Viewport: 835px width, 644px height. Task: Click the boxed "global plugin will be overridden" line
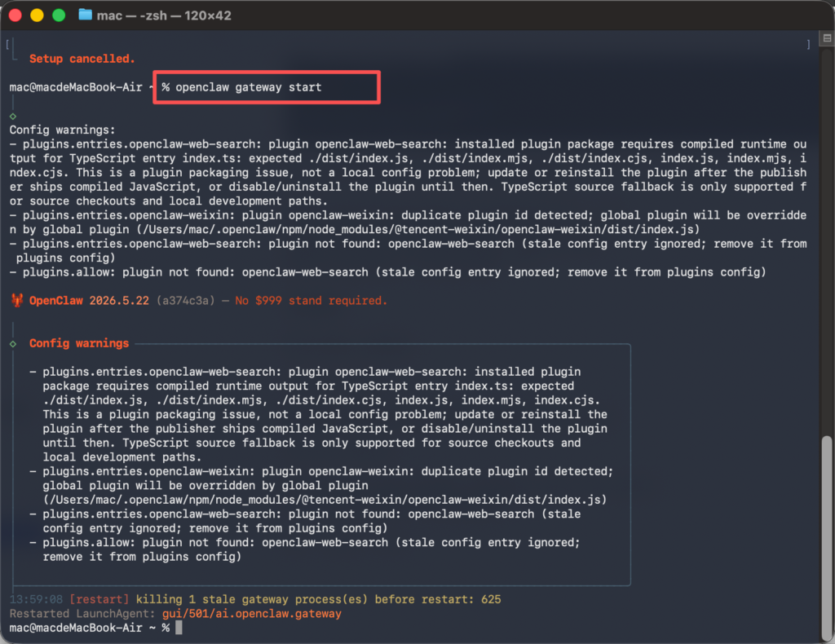click(x=205, y=486)
